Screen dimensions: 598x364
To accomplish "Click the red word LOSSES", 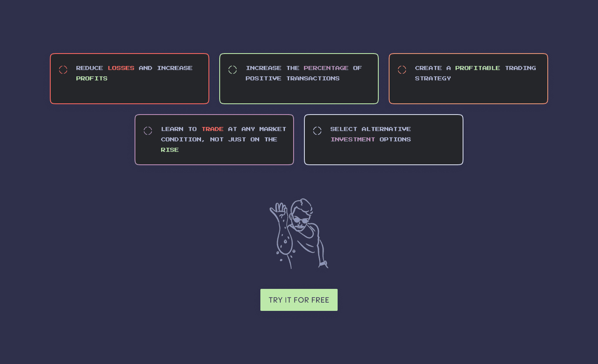I will [121, 68].
